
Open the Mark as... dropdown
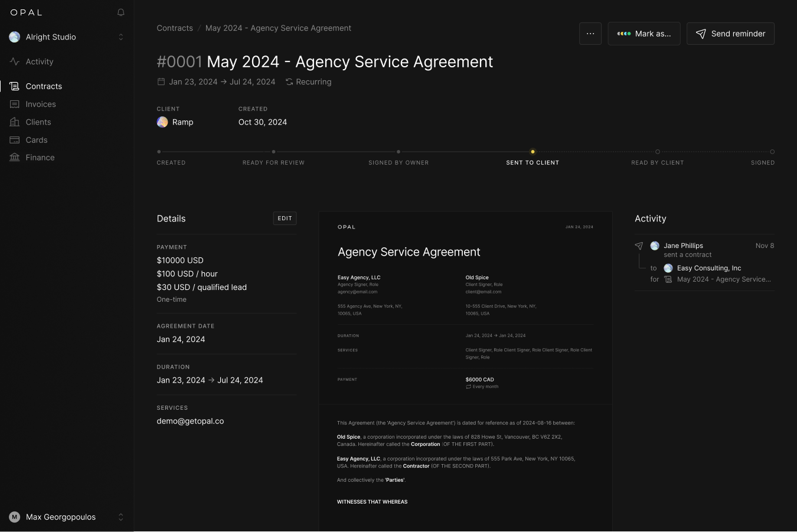coord(644,34)
